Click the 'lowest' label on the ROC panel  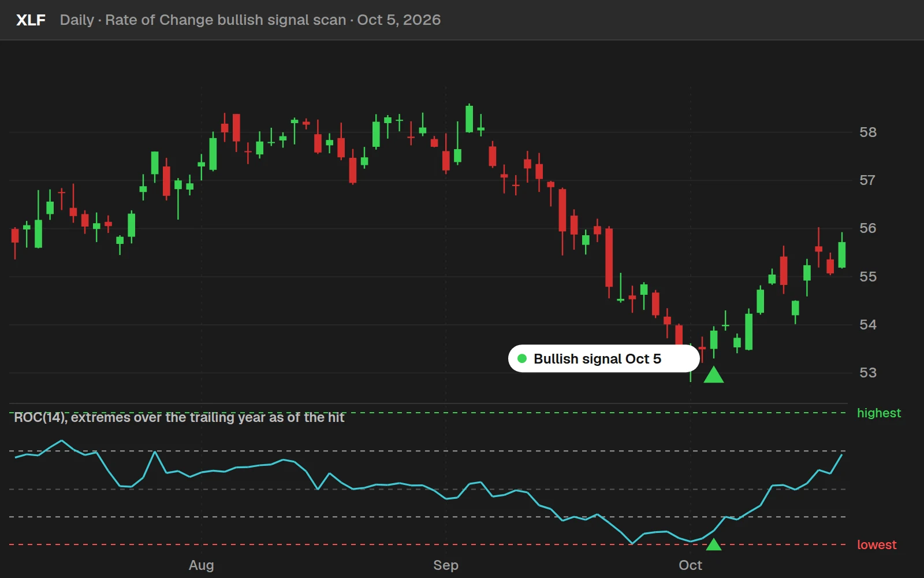pyautogui.click(x=877, y=545)
